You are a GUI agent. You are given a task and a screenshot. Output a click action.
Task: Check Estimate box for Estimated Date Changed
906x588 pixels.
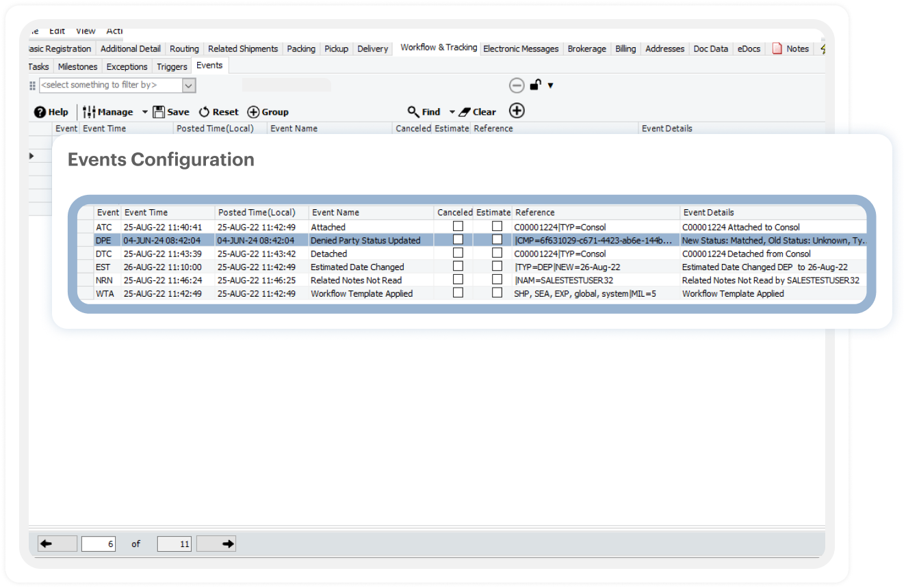(x=497, y=266)
